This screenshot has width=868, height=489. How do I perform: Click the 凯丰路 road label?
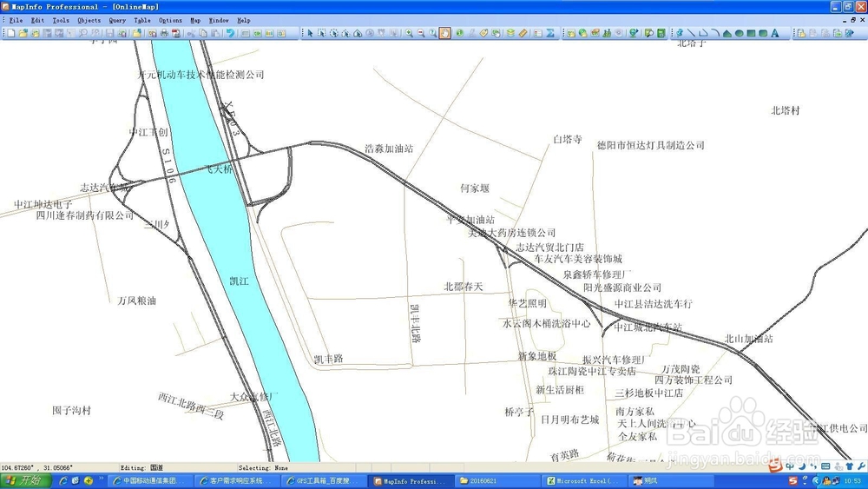[x=329, y=359]
